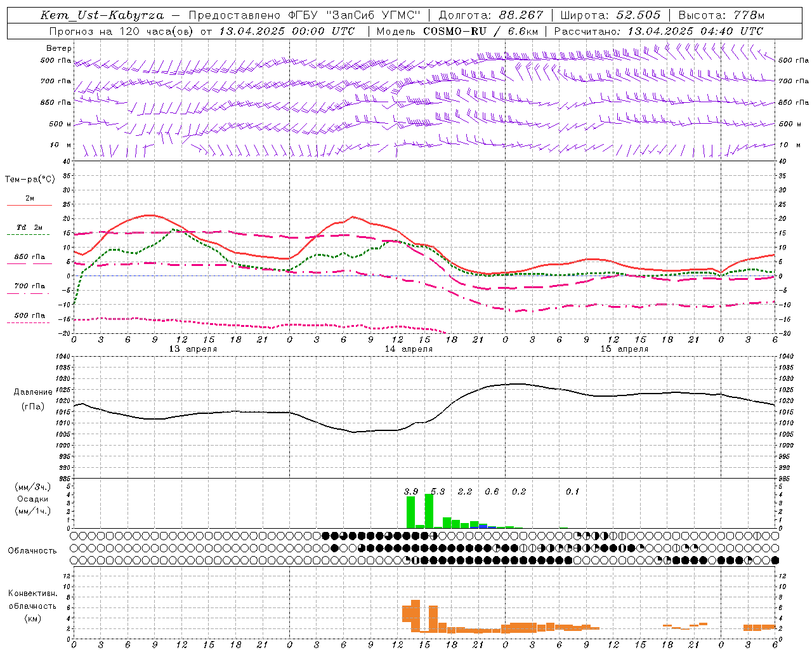Click the 14 апреля date label

[x=409, y=349]
